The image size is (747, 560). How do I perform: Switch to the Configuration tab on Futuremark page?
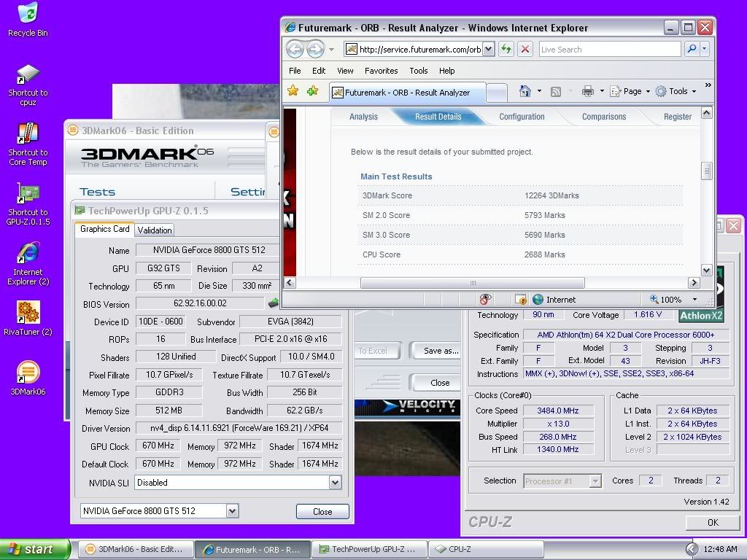pos(522,117)
